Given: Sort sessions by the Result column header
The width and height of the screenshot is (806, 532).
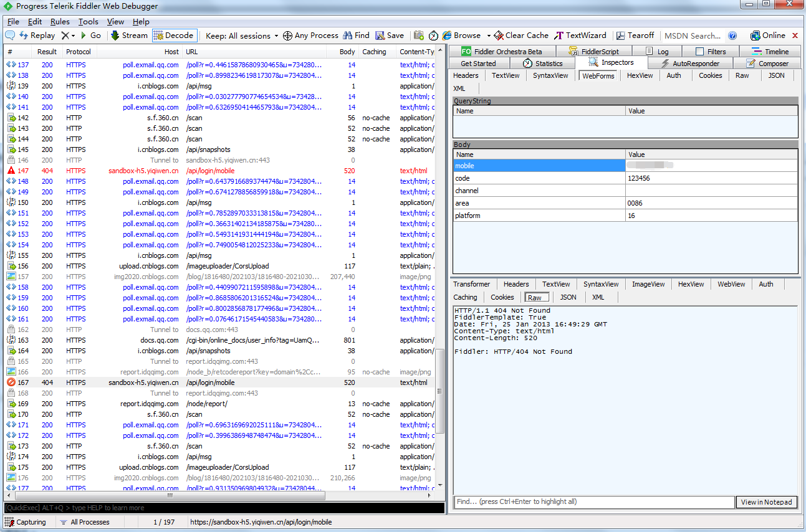Looking at the screenshot, I should pos(47,52).
